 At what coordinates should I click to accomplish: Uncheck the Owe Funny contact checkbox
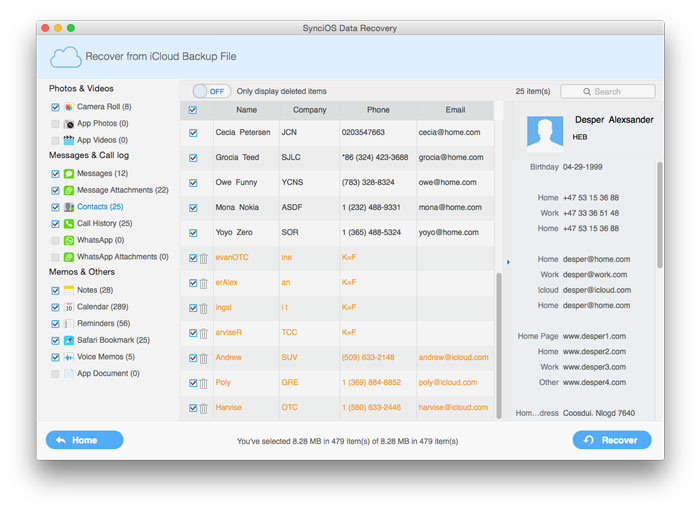(193, 183)
